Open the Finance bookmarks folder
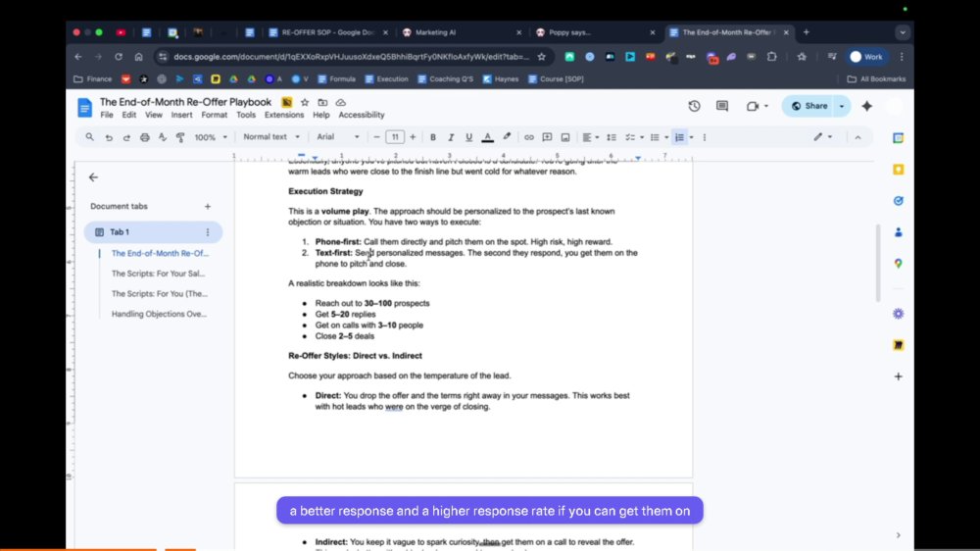Image resolution: width=980 pixels, height=551 pixels. point(92,79)
